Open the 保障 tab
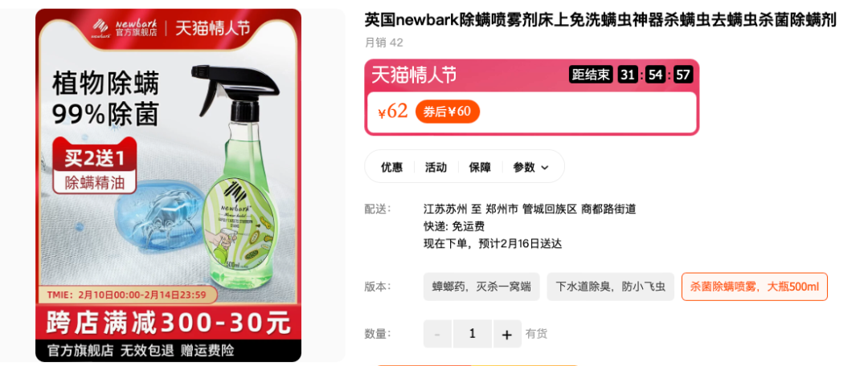The width and height of the screenshot is (868, 366). pyautogui.click(x=480, y=168)
